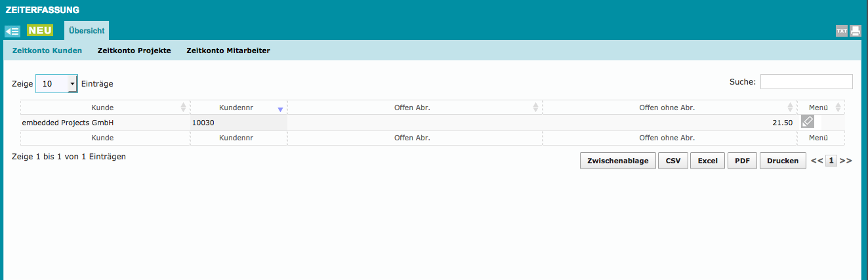Click the TXT export icon
The image size is (868, 280).
pos(841,31)
